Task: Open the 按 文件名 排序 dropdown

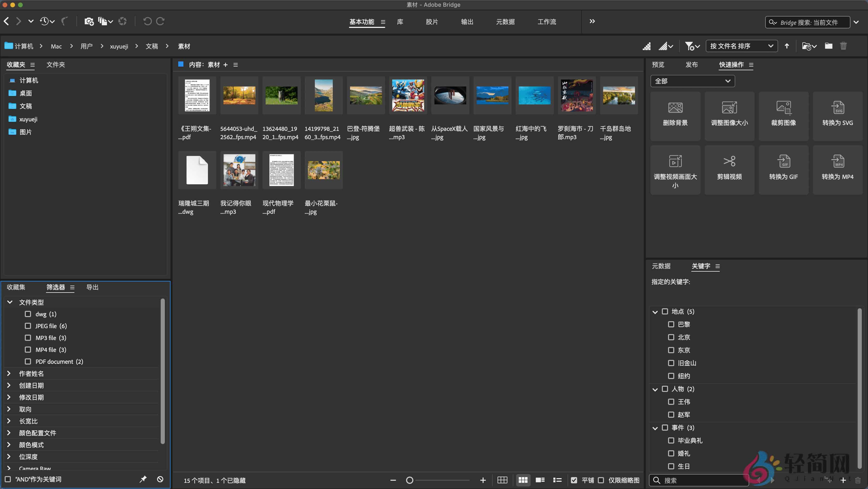Action: 741,46
